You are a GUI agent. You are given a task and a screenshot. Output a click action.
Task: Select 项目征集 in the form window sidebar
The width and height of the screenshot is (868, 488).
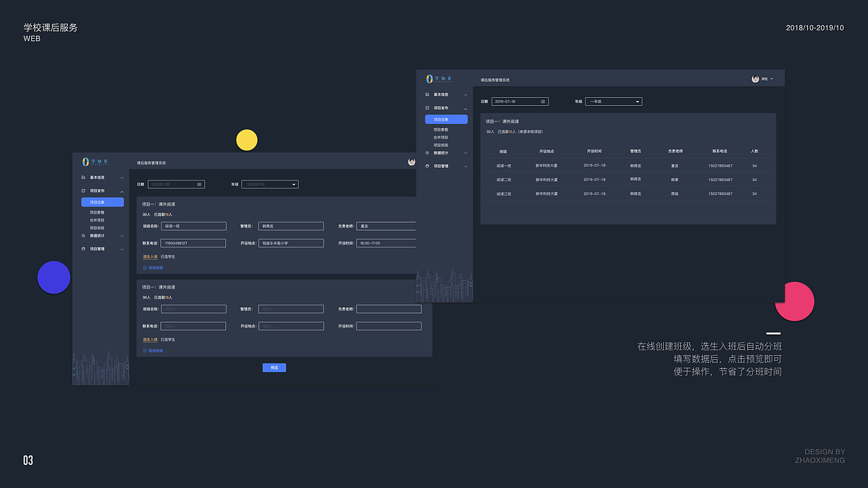pyautogui.click(x=102, y=202)
